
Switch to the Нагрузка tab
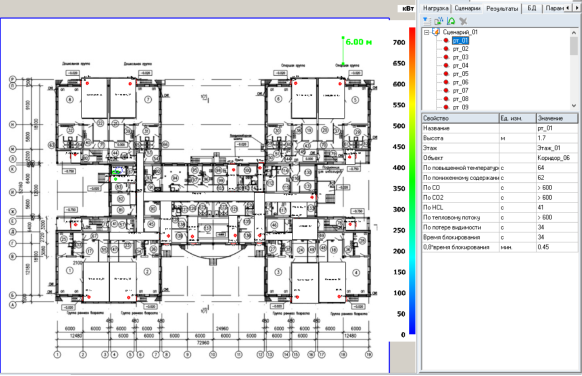(436, 8)
